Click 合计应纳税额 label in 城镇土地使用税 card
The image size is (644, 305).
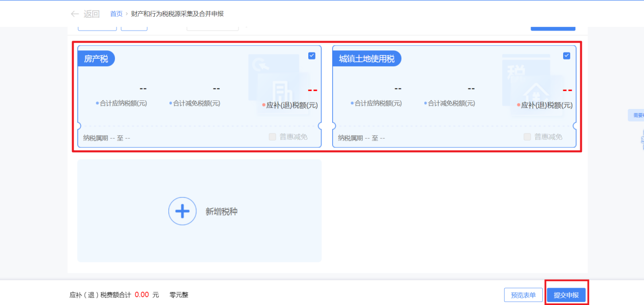377,103
